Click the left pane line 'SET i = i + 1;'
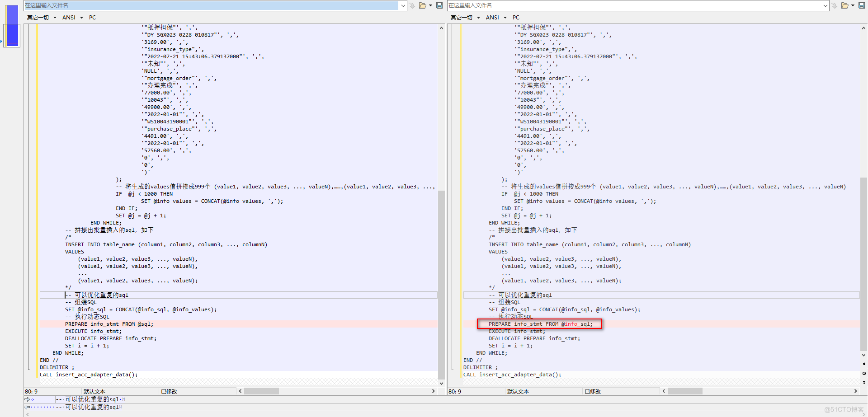The height and width of the screenshot is (417, 868). coord(87,346)
